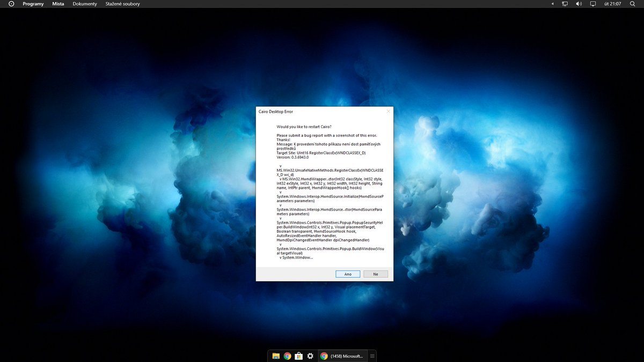Open the volume speaker tray icon
This screenshot has height=362, width=644.
(x=579, y=4)
